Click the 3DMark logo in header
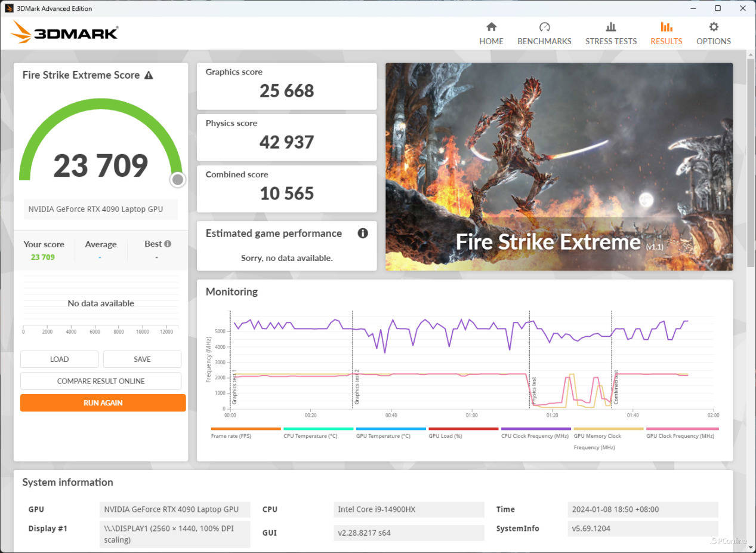The width and height of the screenshot is (756, 553). 64,33
